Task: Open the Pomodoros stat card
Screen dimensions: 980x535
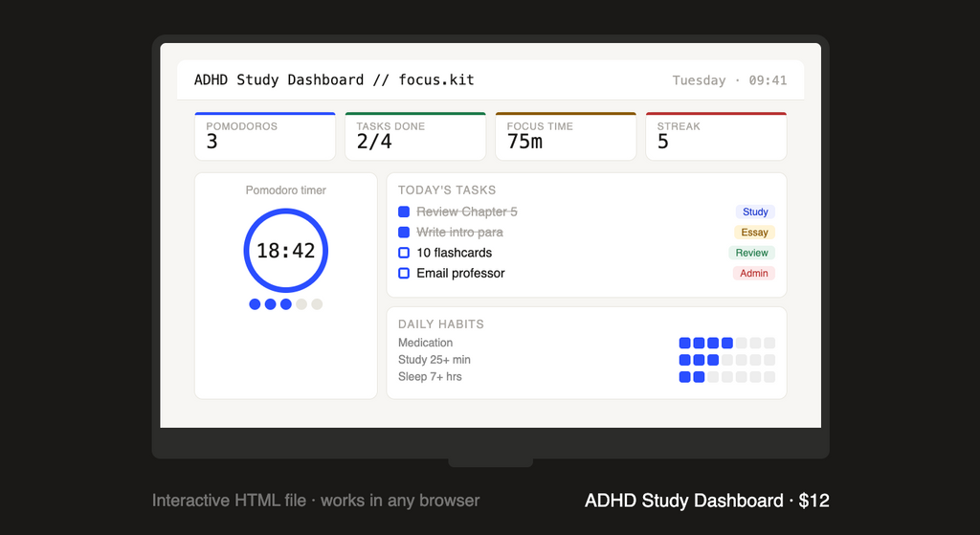Action: pos(265,136)
